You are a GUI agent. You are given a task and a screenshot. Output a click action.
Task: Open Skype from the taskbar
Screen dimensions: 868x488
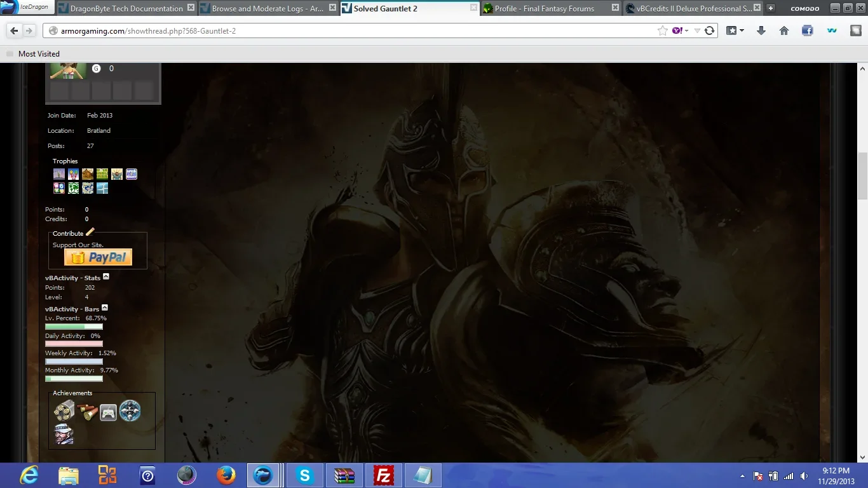(x=304, y=475)
